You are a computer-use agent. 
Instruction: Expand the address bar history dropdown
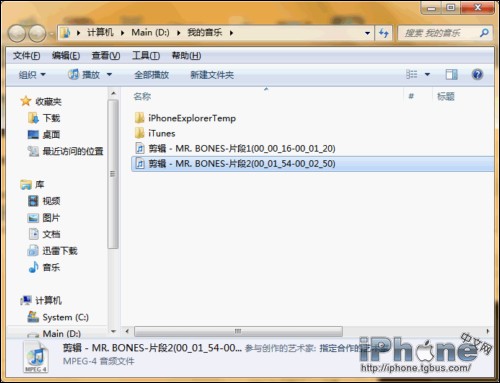(367, 33)
